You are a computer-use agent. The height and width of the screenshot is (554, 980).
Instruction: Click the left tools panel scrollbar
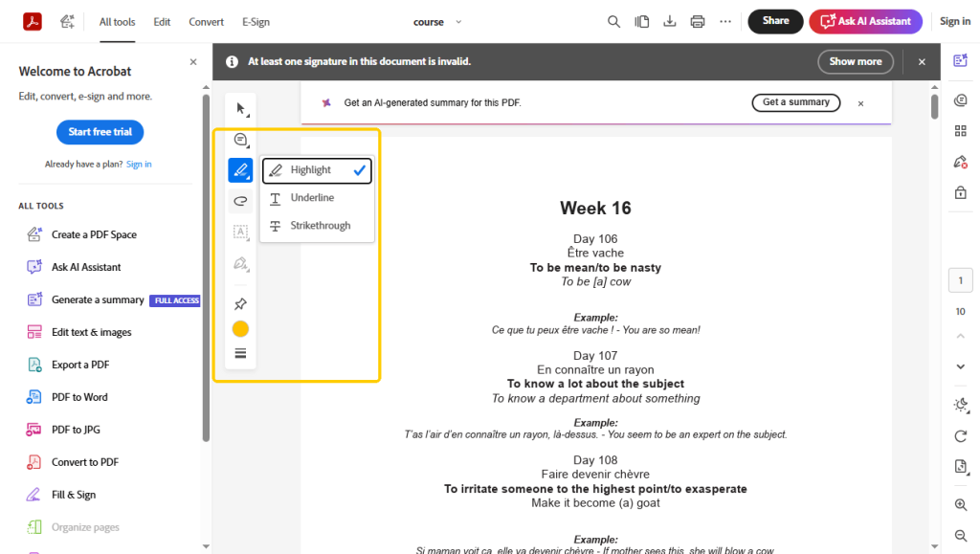(x=206, y=268)
